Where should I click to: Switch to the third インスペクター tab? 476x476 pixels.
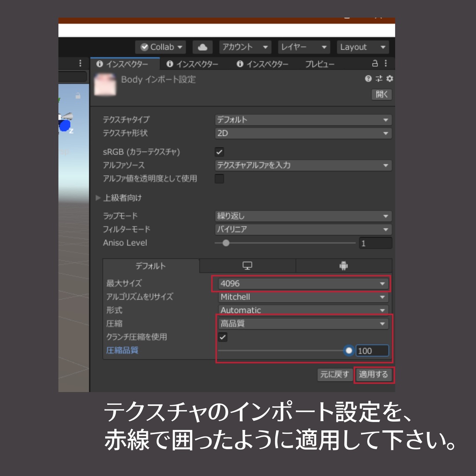coord(263,64)
